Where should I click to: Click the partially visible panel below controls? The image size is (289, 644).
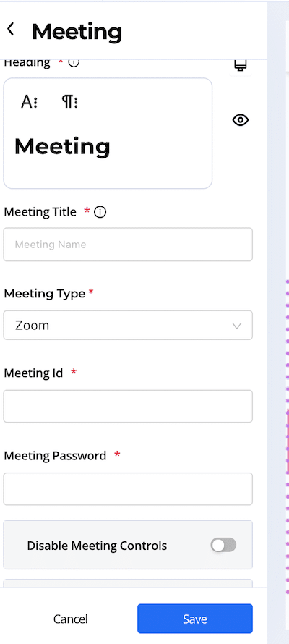128,583
